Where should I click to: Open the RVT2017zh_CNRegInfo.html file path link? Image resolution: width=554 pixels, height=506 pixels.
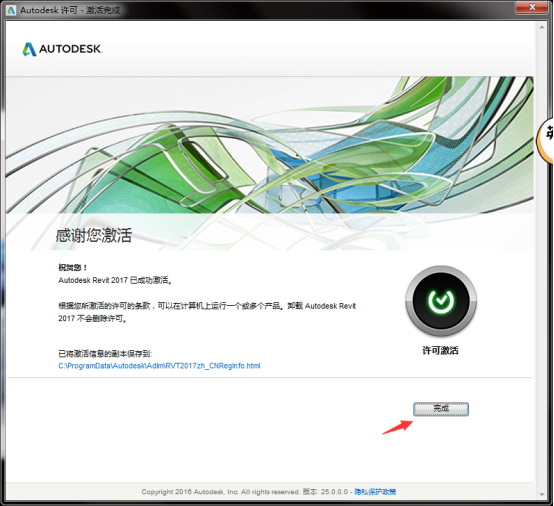[159, 366]
